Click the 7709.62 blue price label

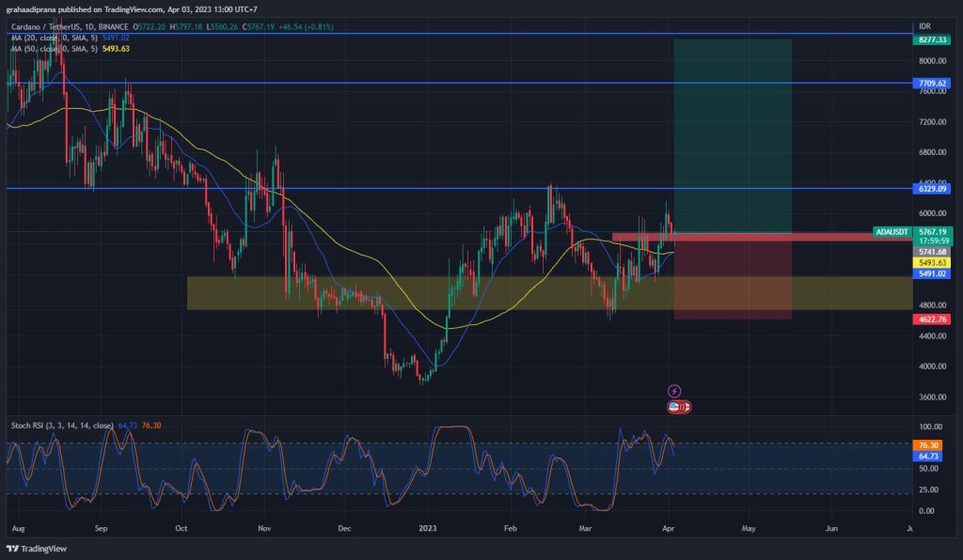point(932,83)
